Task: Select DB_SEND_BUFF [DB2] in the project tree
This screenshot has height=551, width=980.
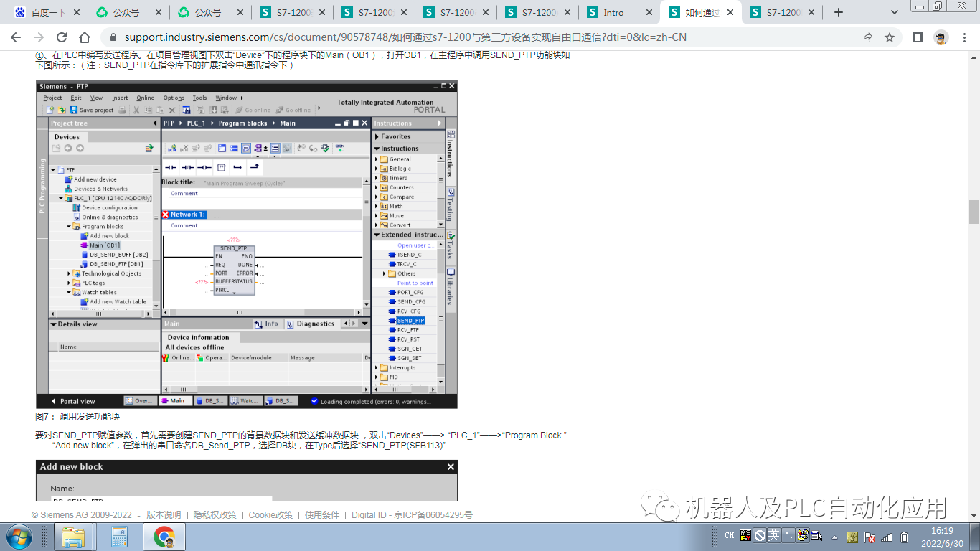Action: (x=115, y=255)
